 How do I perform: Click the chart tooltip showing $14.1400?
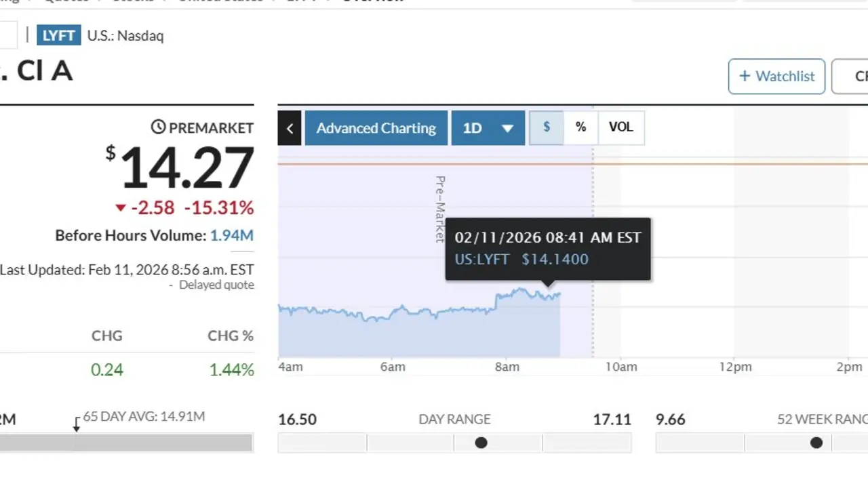[x=547, y=249]
